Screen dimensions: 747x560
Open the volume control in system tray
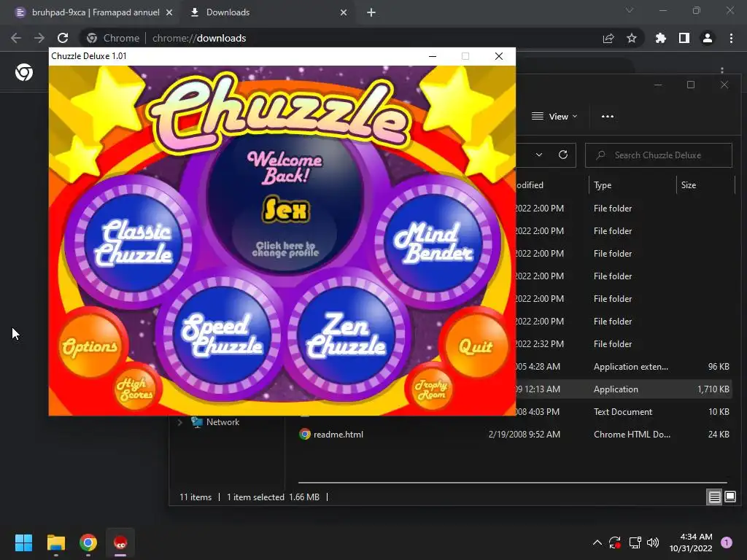click(x=653, y=542)
